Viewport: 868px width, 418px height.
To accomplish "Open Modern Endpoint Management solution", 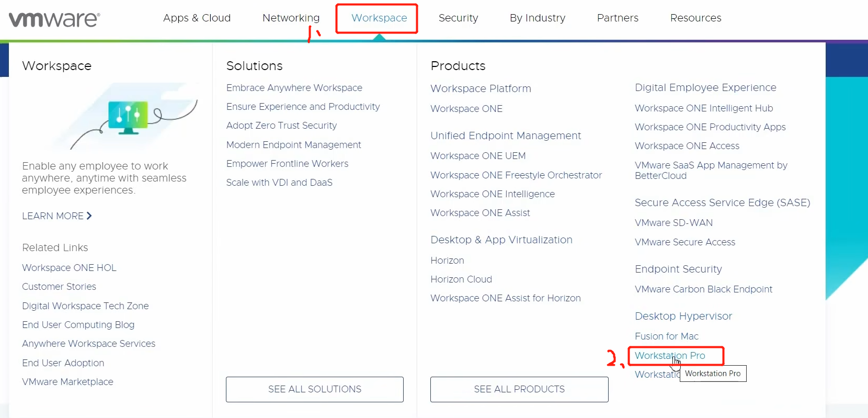I will 293,144.
